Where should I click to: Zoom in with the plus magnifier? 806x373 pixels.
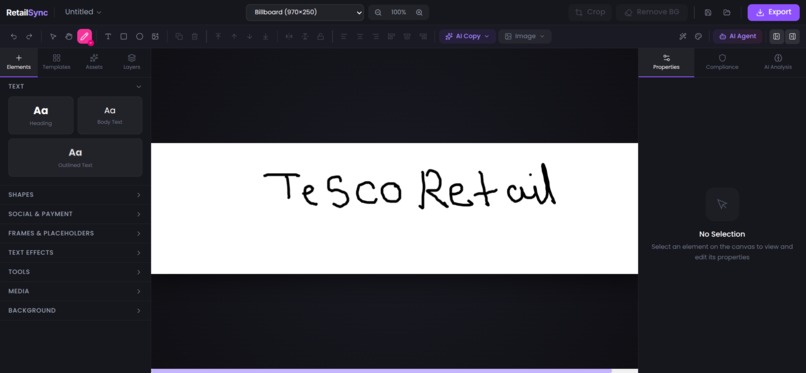point(419,12)
